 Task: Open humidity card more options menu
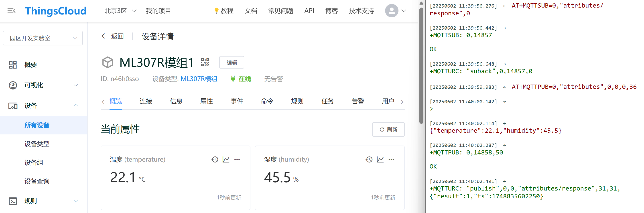[391, 160]
